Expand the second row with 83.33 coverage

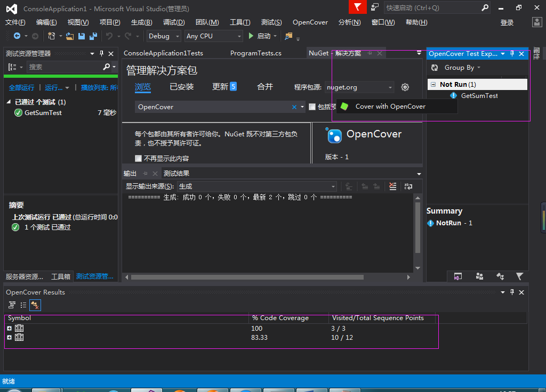pyautogui.click(x=10, y=337)
